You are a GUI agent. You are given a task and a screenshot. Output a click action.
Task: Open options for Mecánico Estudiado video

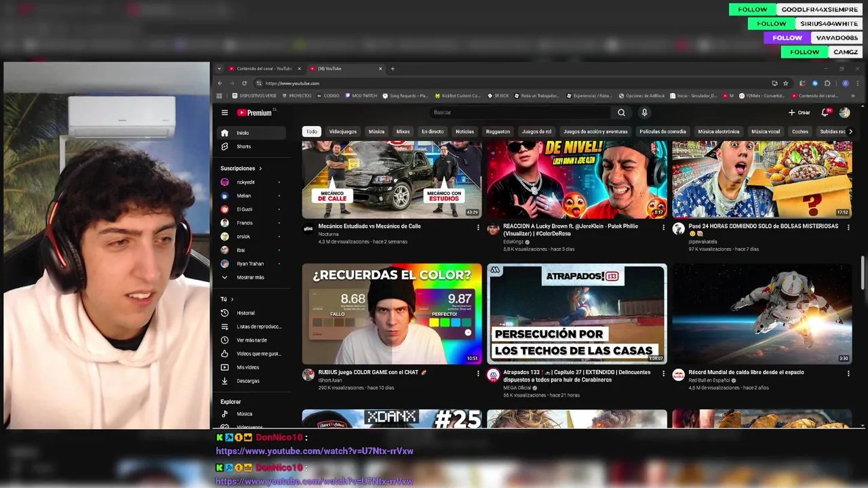click(478, 228)
